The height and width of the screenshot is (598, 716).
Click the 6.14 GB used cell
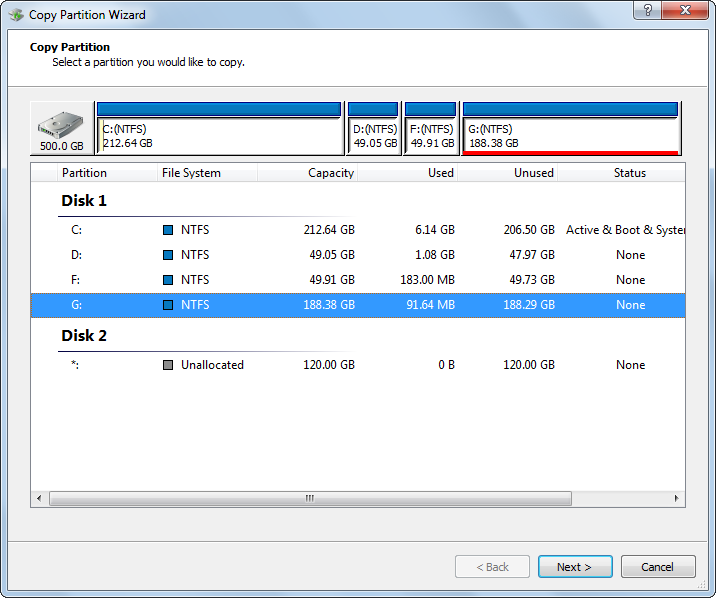435,230
